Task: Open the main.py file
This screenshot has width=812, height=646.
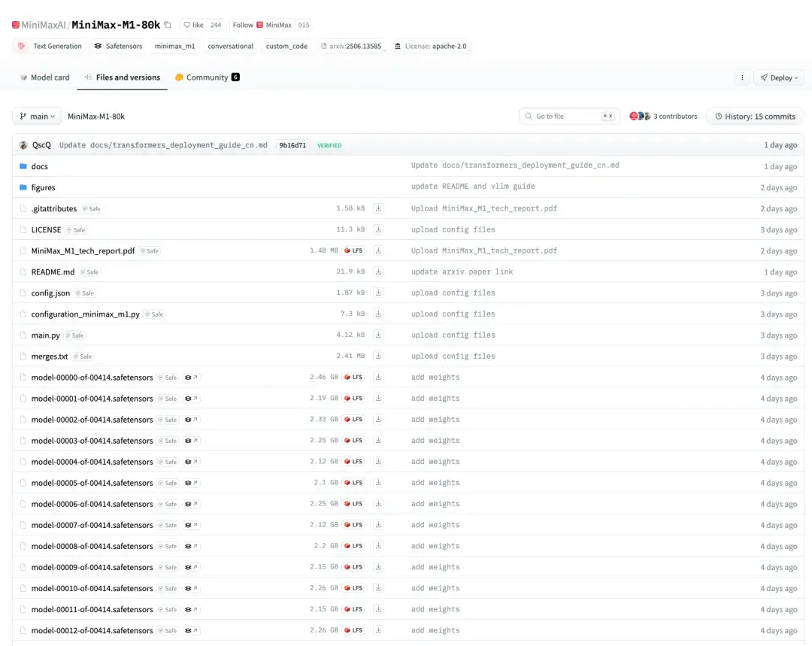Action: [46, 335]
